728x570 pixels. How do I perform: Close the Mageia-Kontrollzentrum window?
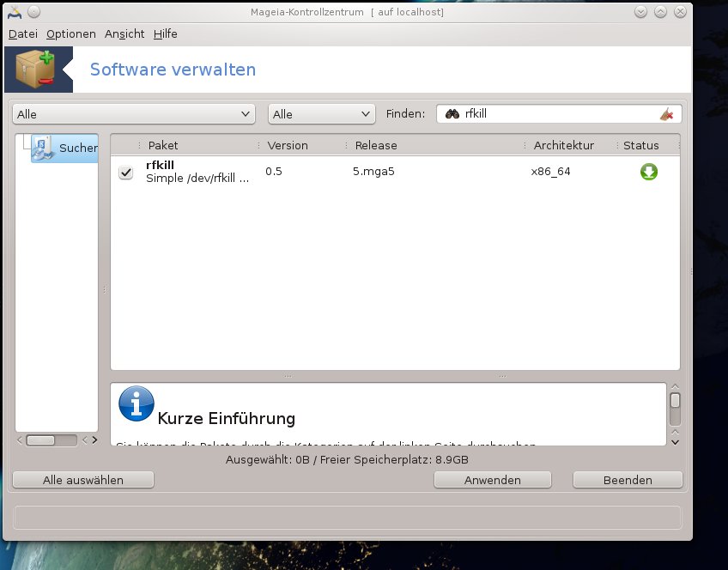coord(680,12)
